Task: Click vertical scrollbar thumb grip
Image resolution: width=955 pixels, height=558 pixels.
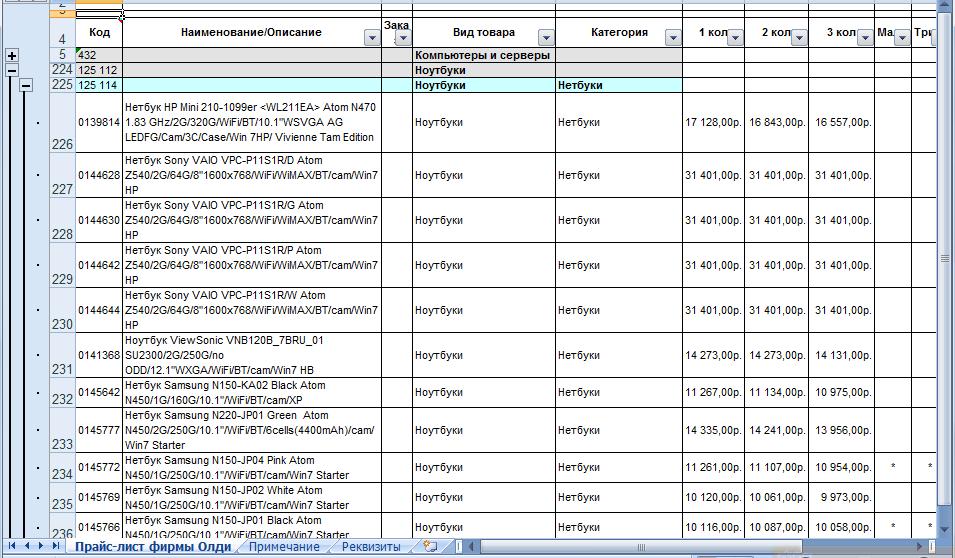Action: 945,258
